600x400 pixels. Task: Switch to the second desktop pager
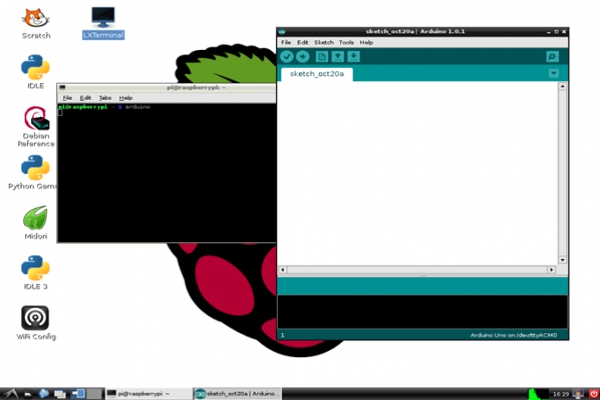click(x=95, y=393)
